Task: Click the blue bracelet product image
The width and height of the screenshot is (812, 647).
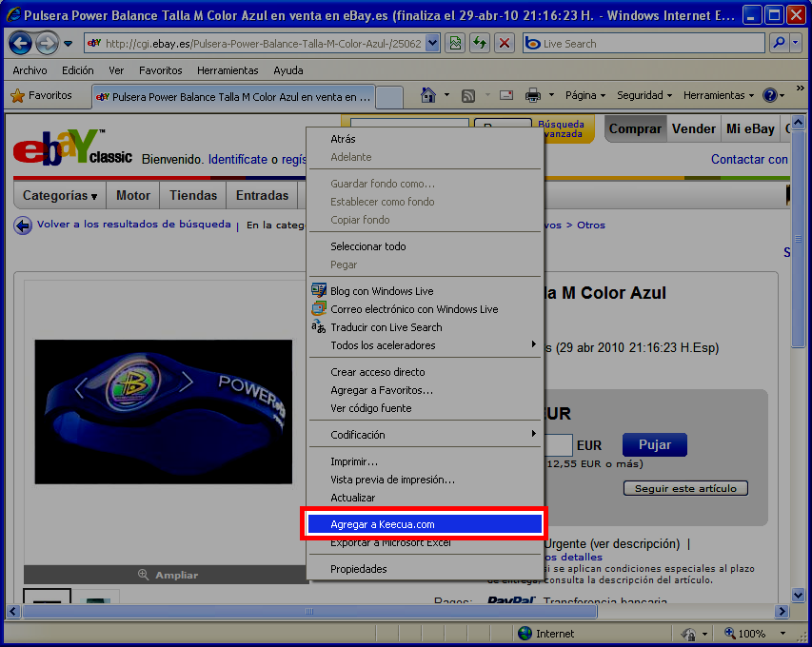Action: click(x=164, y=411)
